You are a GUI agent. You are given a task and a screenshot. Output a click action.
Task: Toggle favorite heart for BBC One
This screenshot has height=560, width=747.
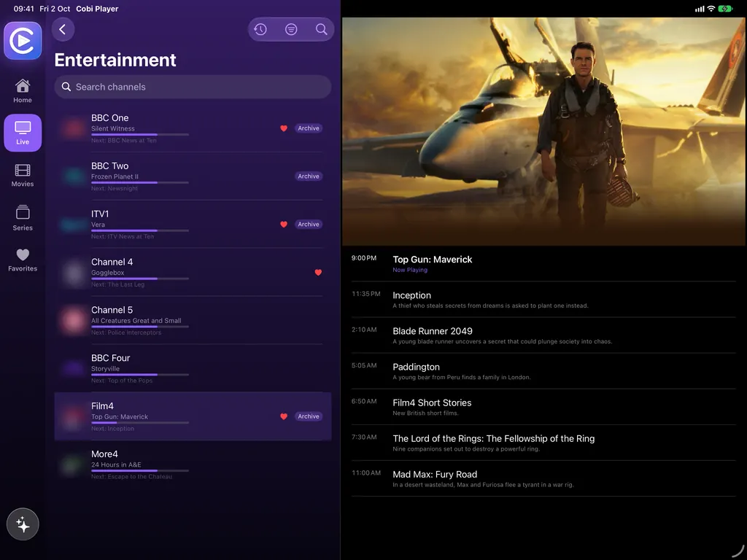click(284, 128)
